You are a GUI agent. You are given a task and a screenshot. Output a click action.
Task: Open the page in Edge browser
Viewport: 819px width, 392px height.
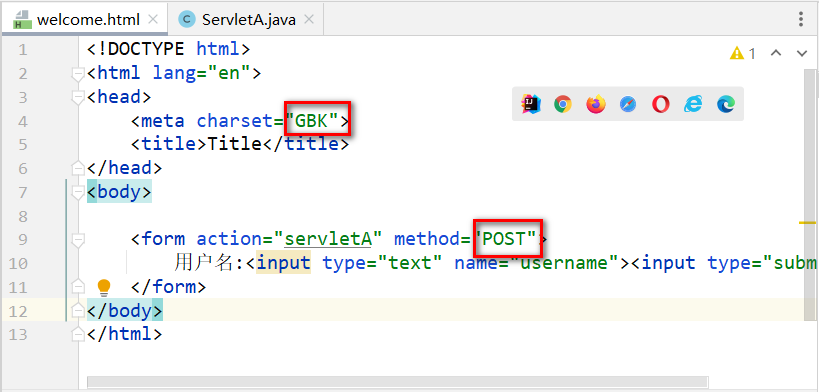(x=726, y=105)
